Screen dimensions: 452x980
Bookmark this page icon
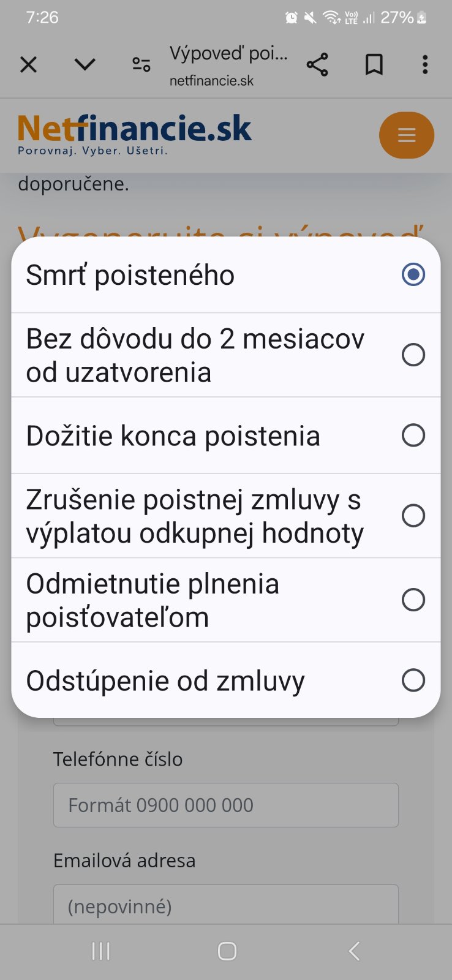[374, 64]
